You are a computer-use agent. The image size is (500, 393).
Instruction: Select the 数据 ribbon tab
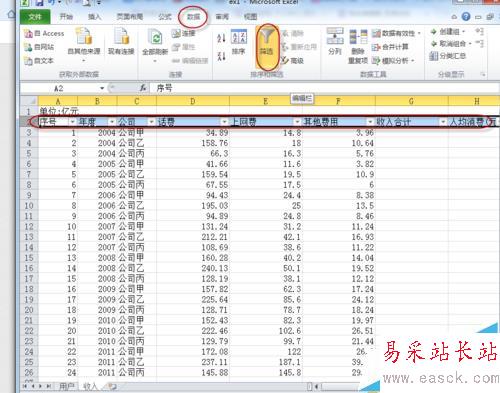193,16
